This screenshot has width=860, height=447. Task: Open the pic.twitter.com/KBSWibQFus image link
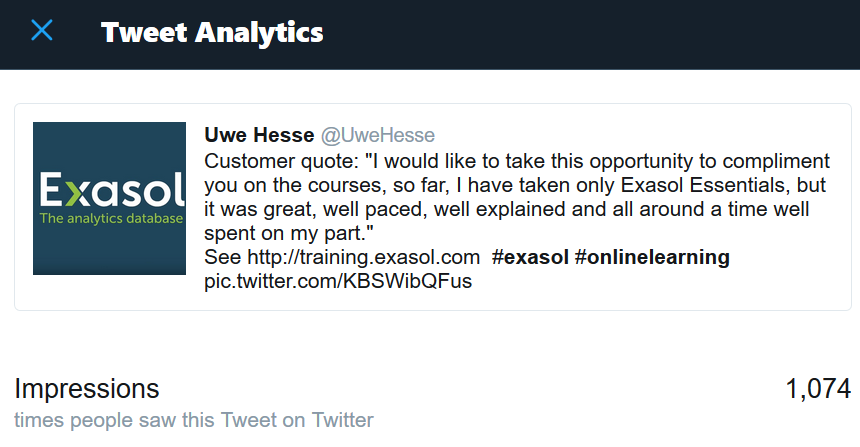pyautogui.click(x=338, y=281)
